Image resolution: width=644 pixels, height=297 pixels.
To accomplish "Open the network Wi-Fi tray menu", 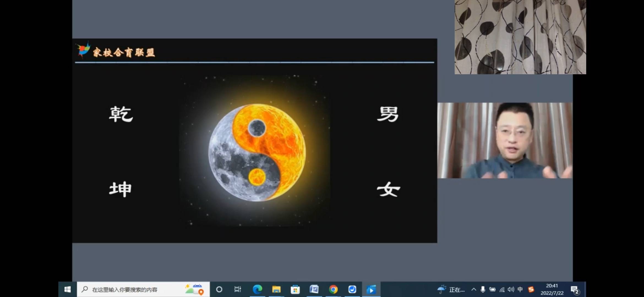I will (502, 290).
